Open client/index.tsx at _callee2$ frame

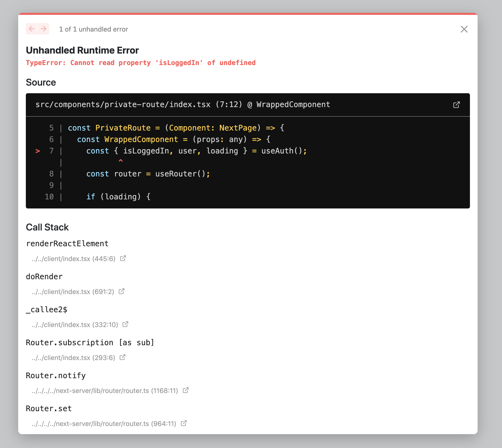click(x=125, y=324)
